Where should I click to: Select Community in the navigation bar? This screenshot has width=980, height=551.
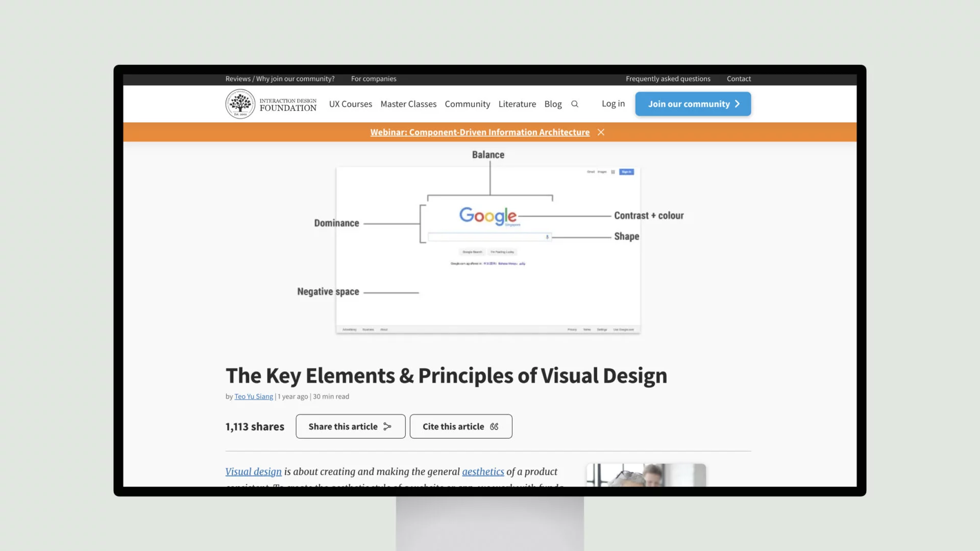pyautogui.click(x=467, y=104)
